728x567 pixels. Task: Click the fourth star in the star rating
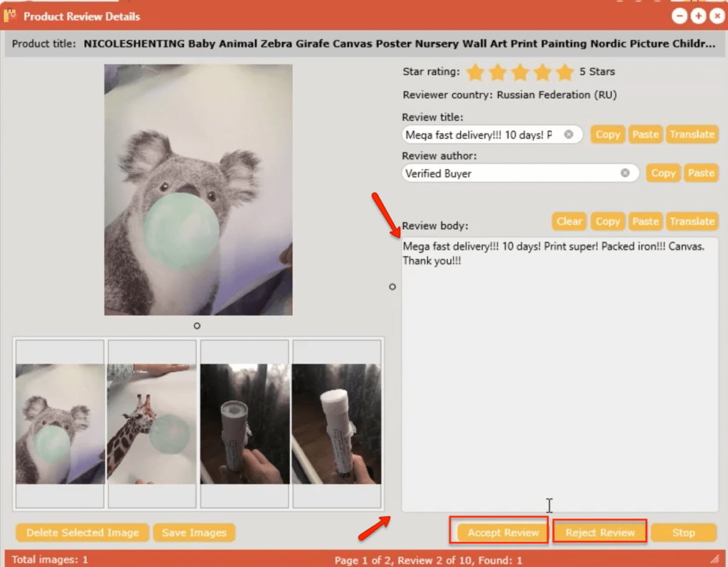pos(542,72)
